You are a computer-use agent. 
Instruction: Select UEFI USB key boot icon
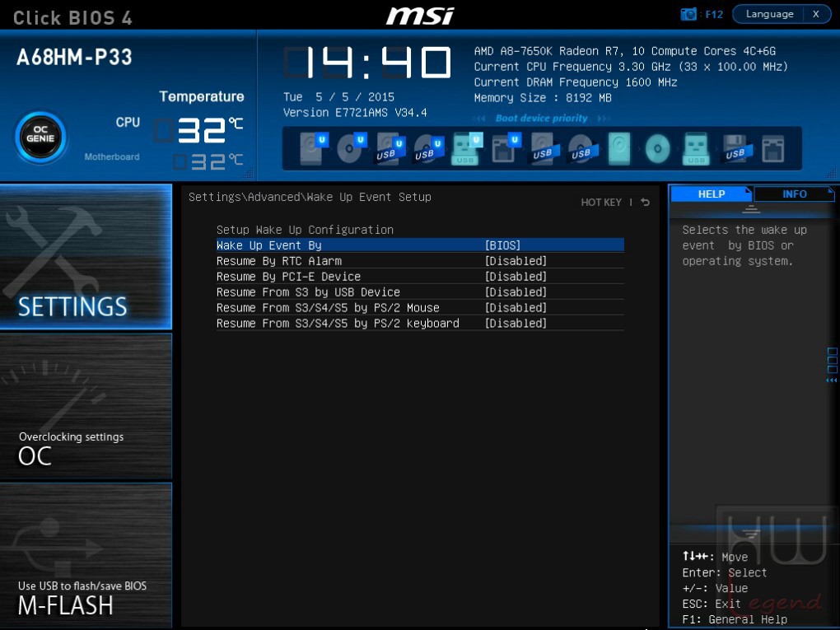[x=467, y=148]
